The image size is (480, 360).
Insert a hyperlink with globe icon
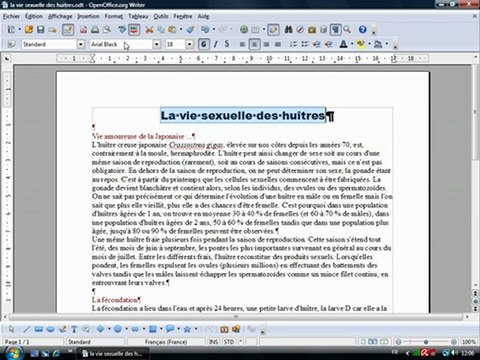(244, 30)
